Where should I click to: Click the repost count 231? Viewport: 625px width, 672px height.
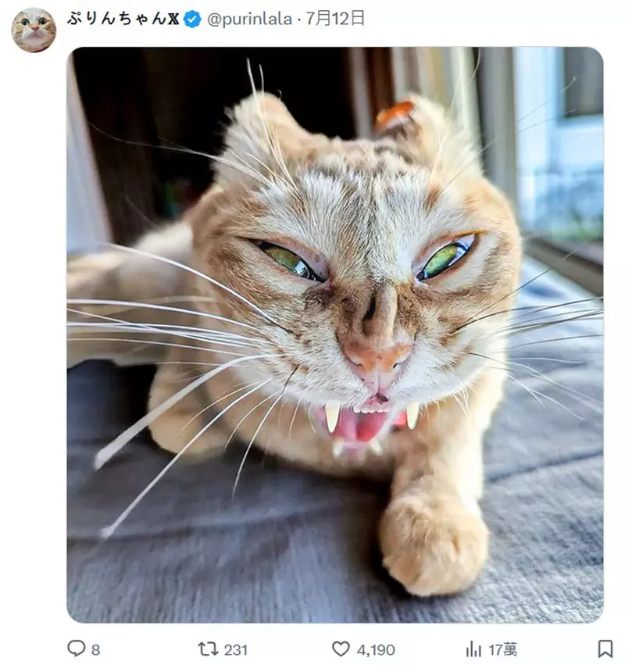[x=235, y=649]
